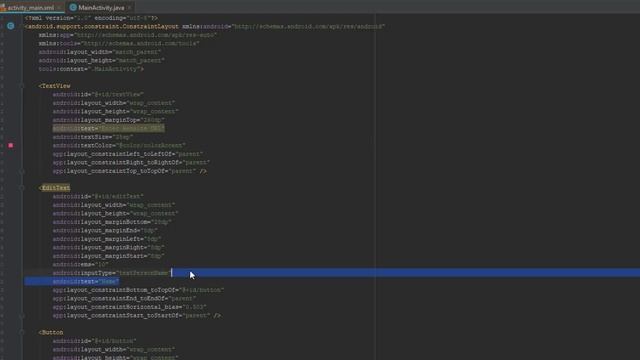Click the layout_marginStart attribute line

coord(108,256)
